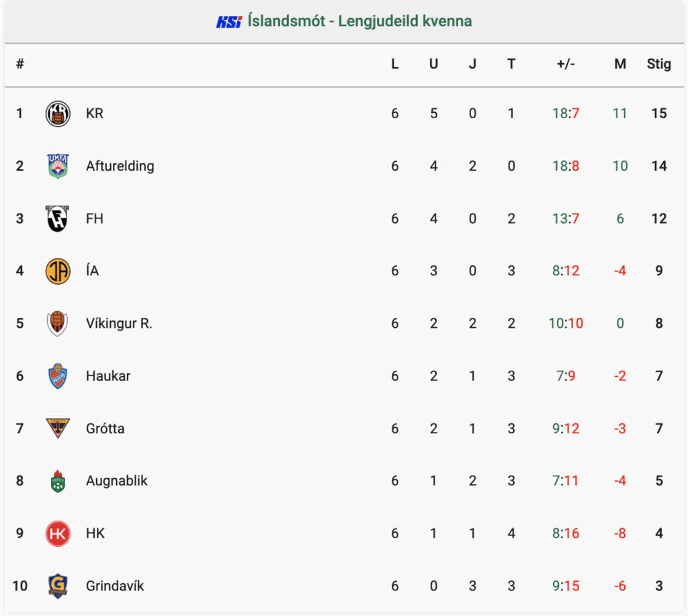This screenshot has height=616, width=688.
Task: Click the ÍA yellow club crest
Action: [58, 271]
